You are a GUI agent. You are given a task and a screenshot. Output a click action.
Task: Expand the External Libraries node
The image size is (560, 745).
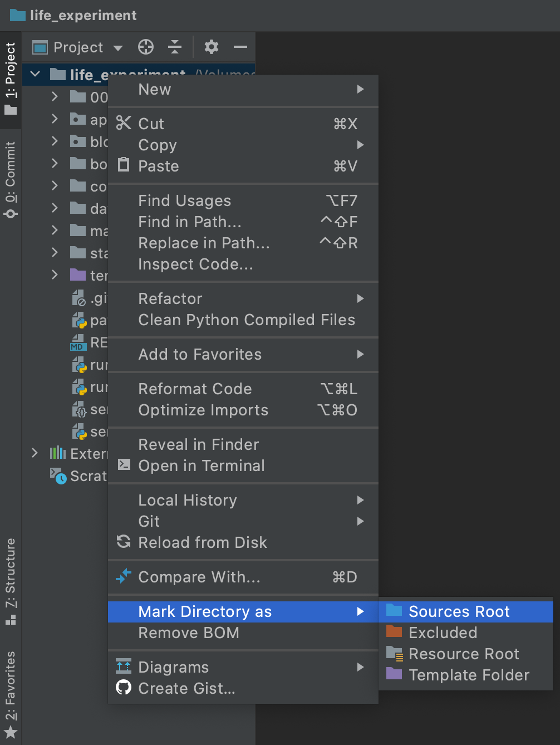tap(35, 453)
